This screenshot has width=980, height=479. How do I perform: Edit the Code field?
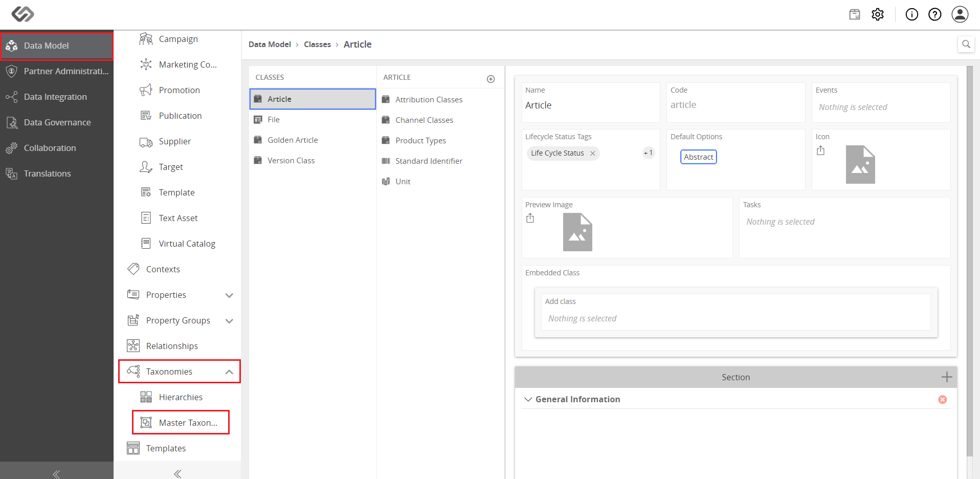coord(736,105)
